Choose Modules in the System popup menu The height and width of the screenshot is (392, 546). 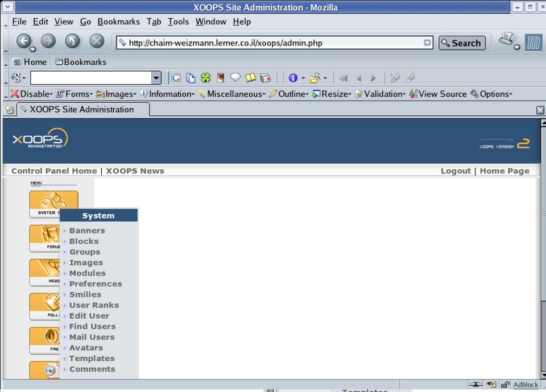[x=87, y=273]
